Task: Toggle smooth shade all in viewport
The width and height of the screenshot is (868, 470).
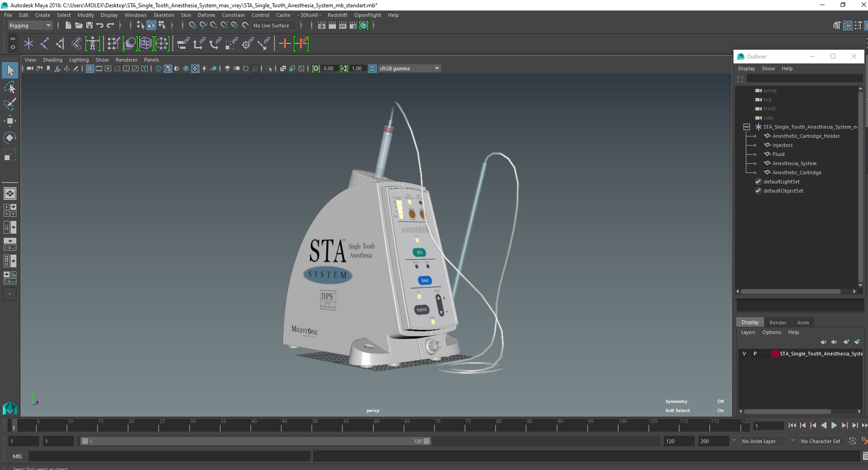Action: coord(168,68)
